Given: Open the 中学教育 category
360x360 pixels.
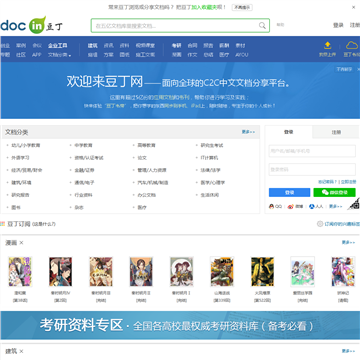Looking at the screenshot, I should 83,145.
